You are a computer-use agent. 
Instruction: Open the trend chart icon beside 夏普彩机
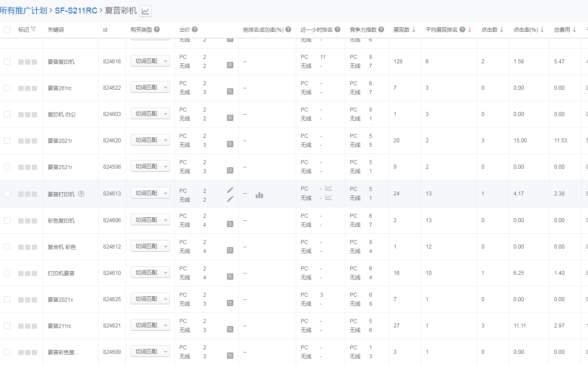point(145,11)
